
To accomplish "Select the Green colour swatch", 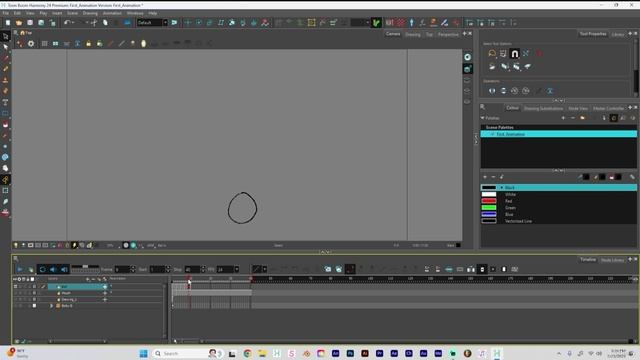I will click(489, 207).
